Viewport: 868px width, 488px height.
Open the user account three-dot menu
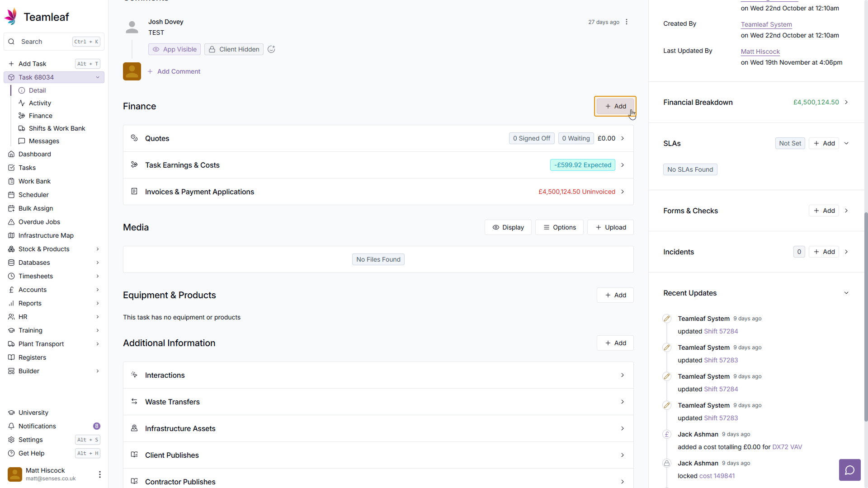click(100, 474)
